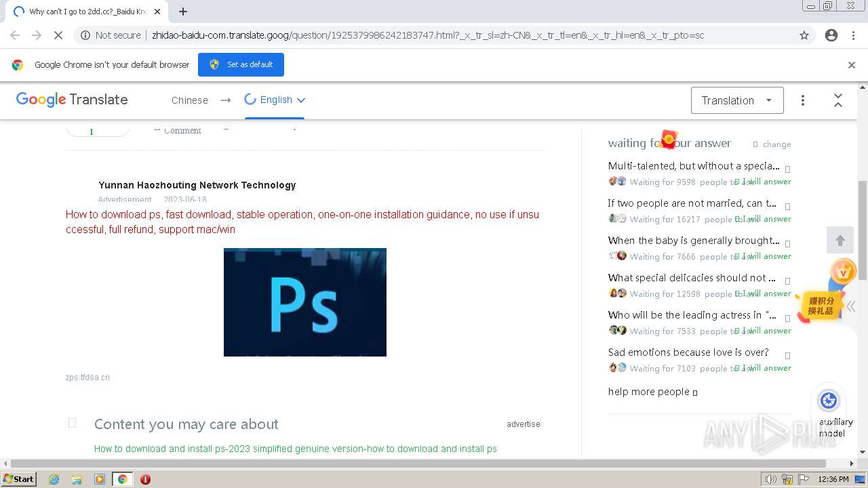The height and width of the screenshot is (488, 868).
Task: Click the back-to-top arrow button
Action: (x=840, y=240)
